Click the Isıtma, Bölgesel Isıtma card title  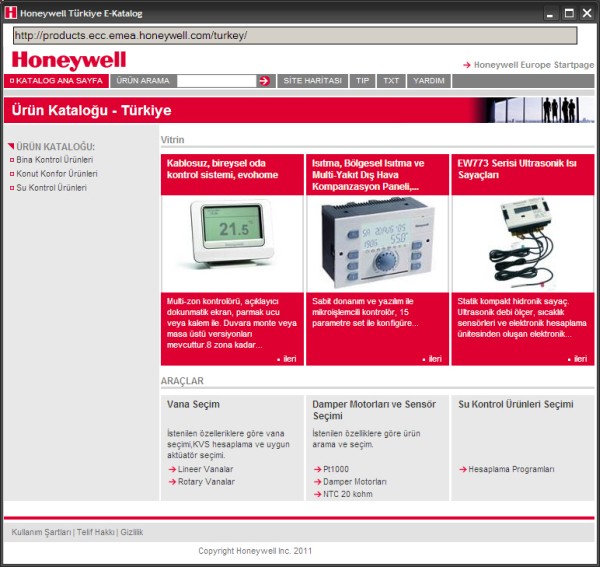point(368,175)
